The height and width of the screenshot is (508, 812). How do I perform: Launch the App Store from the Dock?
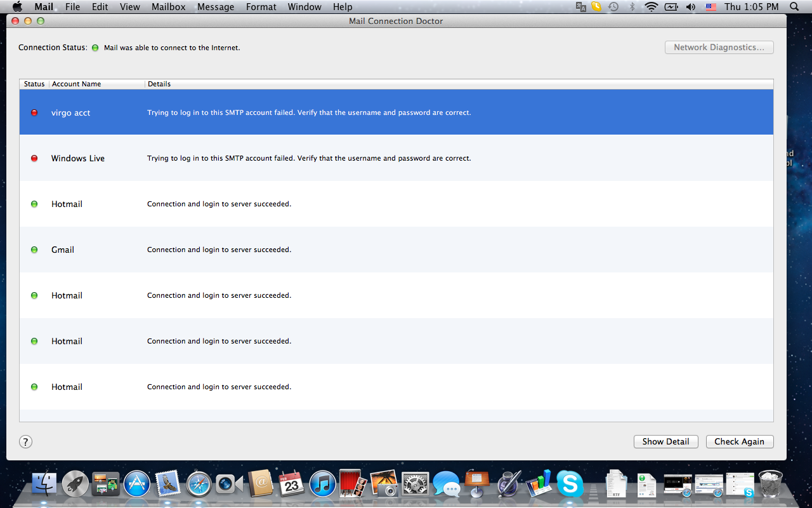pos(137,485)
